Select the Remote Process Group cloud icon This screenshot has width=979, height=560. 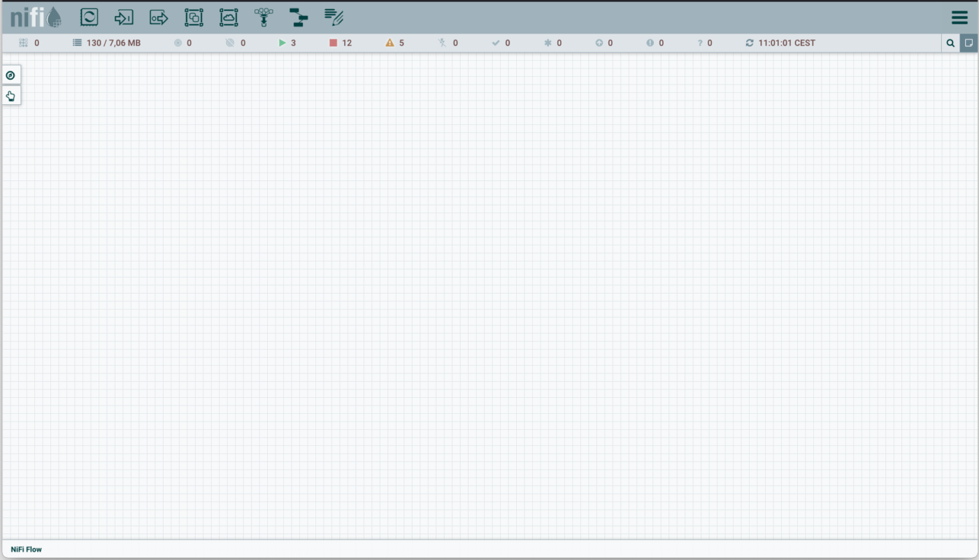pos(229,17)
